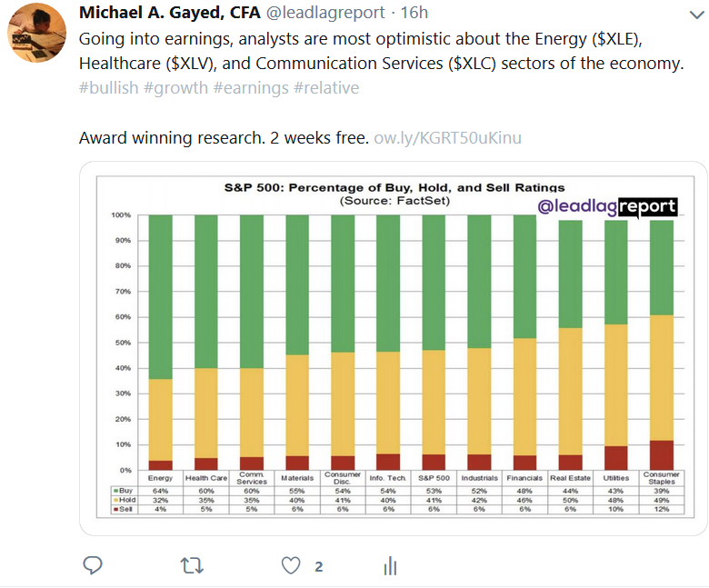The width and height of the screenshot is (709, 588).
Task: Open the ow.ly/KGRT50uKinu link
Action: click(x=448, y=138)
